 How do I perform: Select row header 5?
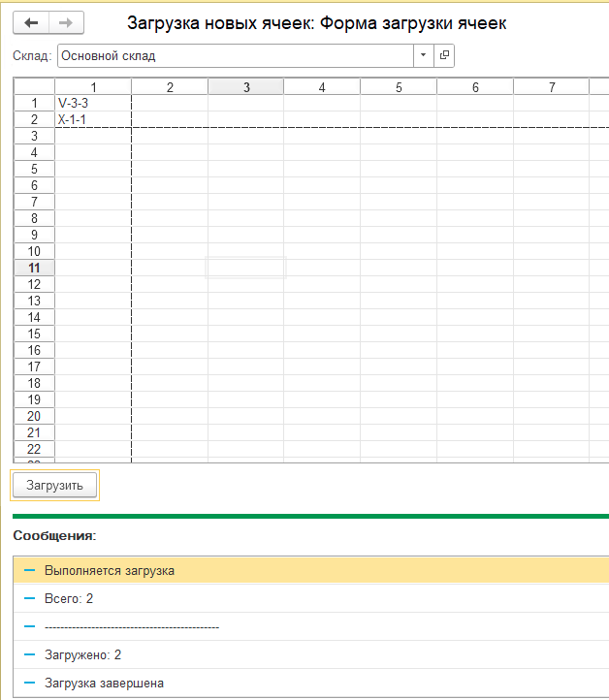(34, 170)
